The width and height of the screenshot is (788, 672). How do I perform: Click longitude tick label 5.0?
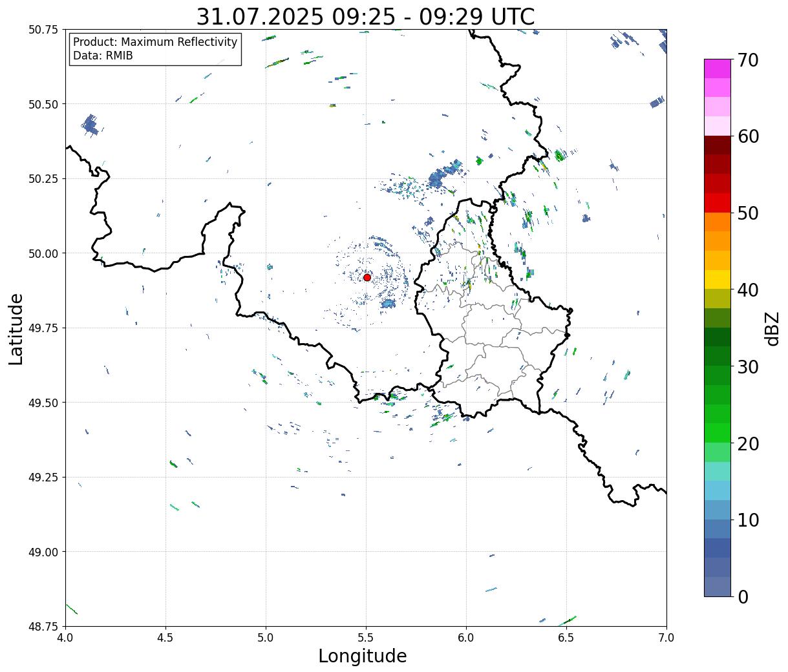[266, 637]
